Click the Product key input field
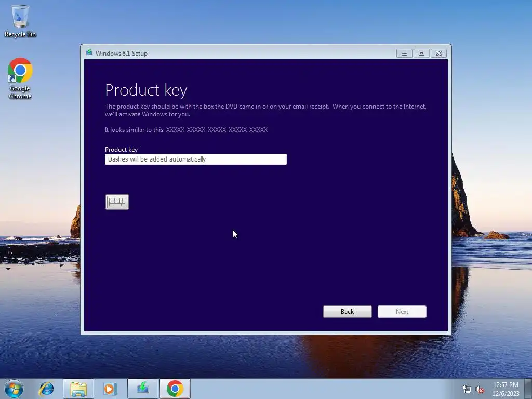Viewport: 532px width, 399px height. pyautogui.click(x=196, y=159)
